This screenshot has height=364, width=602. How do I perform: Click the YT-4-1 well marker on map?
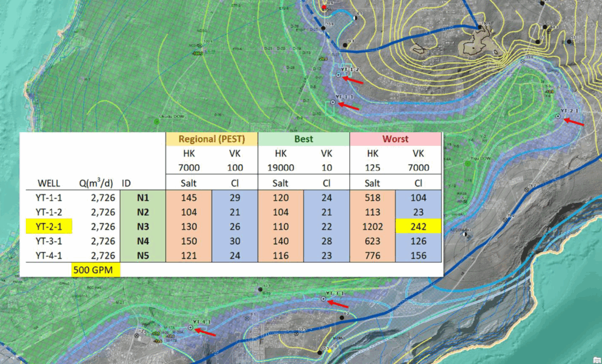pyautogui.click(x=190, y=327)
